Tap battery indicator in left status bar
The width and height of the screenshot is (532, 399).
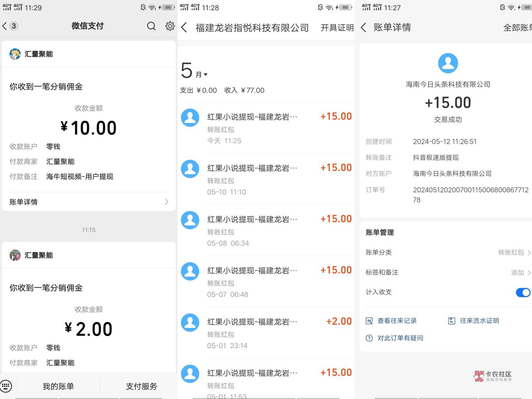pos(168,7)
